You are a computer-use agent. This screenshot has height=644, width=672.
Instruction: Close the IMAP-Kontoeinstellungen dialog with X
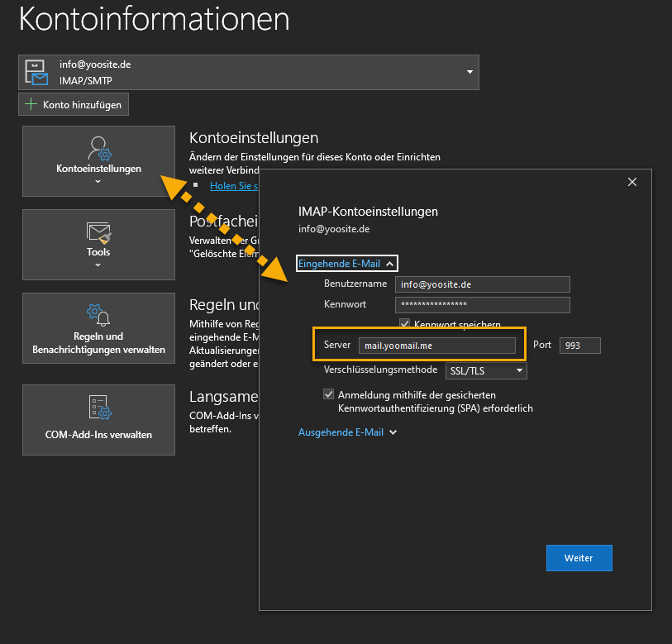point(632,182)
